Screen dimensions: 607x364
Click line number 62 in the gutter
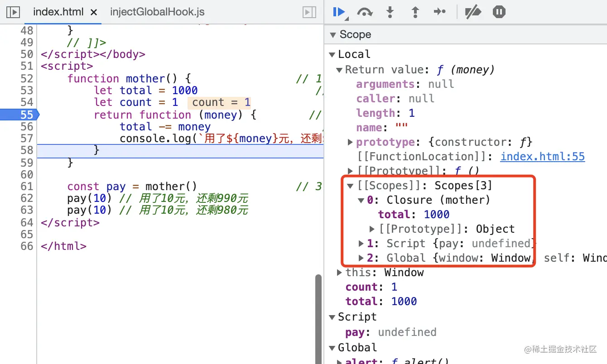pos(27,198)
